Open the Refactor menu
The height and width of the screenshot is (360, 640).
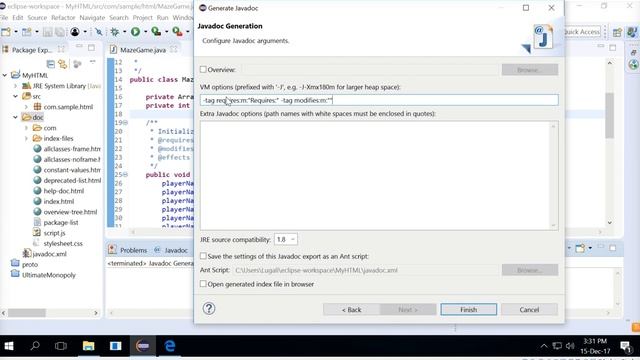63,18
